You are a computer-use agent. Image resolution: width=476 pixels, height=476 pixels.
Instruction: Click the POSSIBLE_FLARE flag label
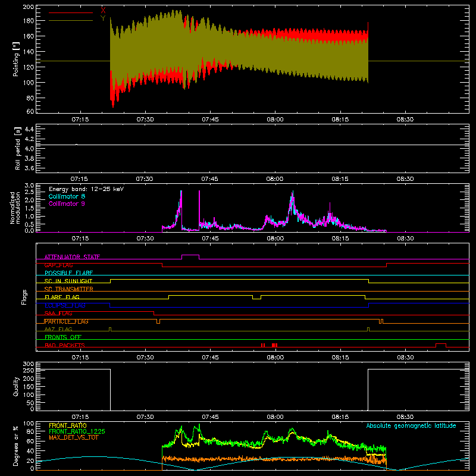coord(68,273)
